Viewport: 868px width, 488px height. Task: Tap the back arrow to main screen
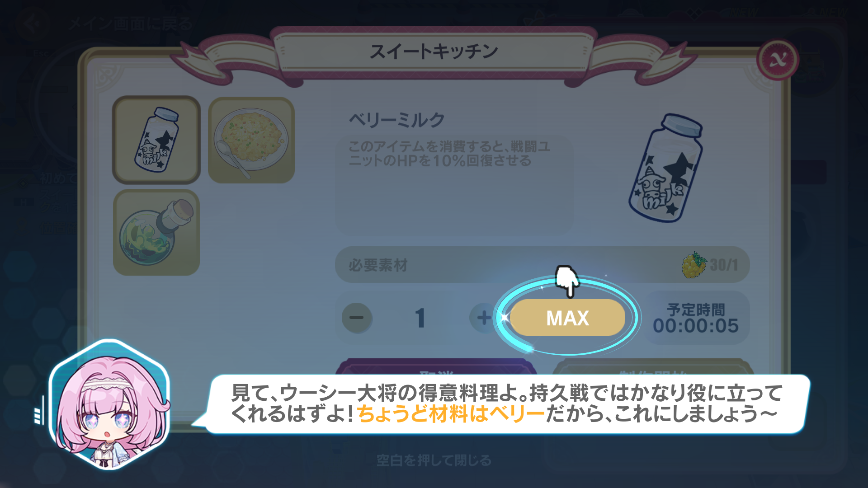click(32, 23)
